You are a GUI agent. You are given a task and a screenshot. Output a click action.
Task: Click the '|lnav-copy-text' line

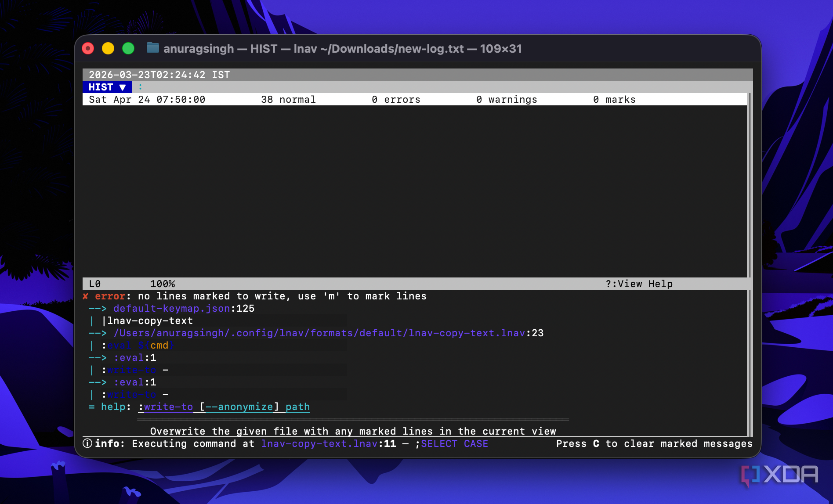pos(147,321)
